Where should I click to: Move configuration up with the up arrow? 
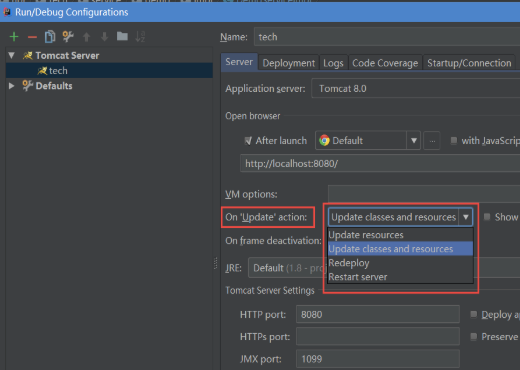click(x=87, y=37)
